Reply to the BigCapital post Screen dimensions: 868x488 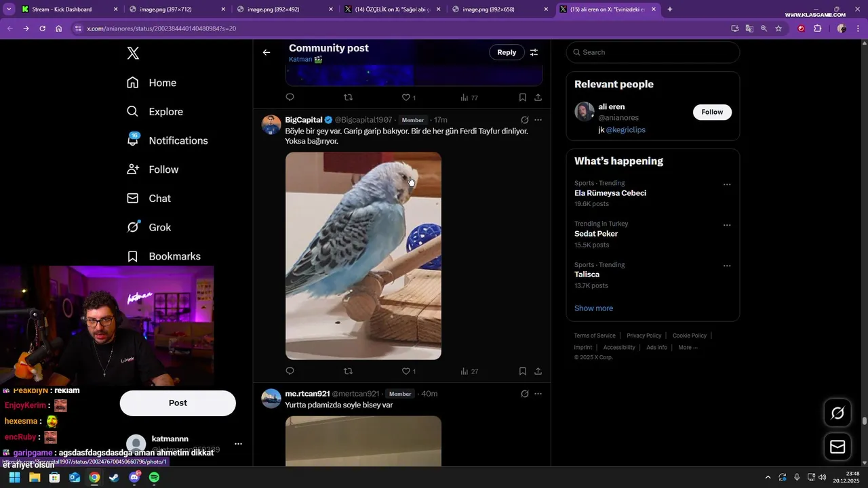pos(290,371)
